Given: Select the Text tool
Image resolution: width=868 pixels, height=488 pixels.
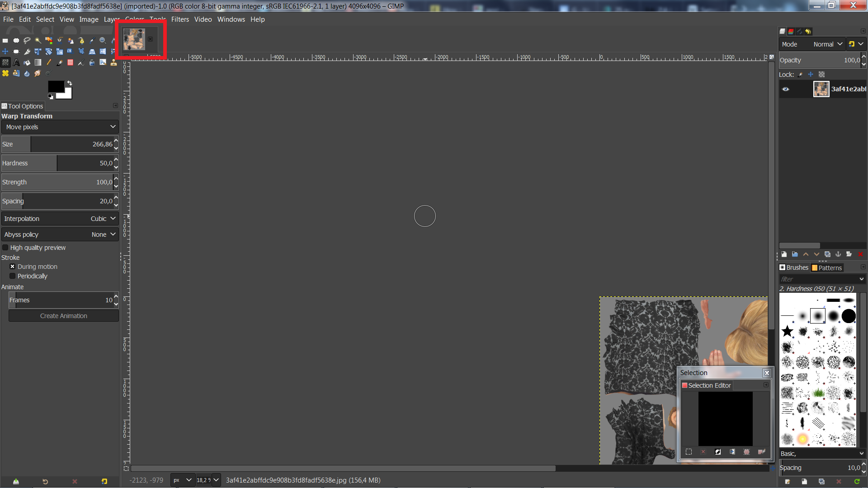Looking at the screenshot, I should point(16,62).
